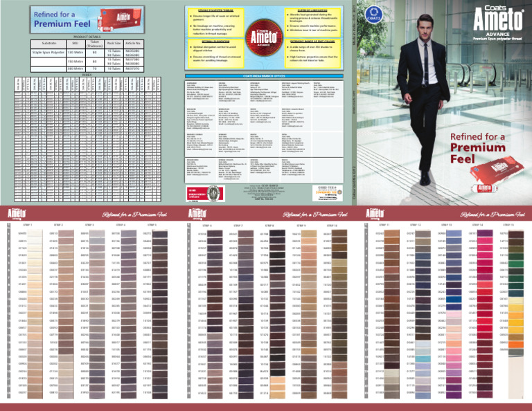Select the bright green swatch in Strip 15
This screenshot has width=532, height=411.
tap(516, 263)
